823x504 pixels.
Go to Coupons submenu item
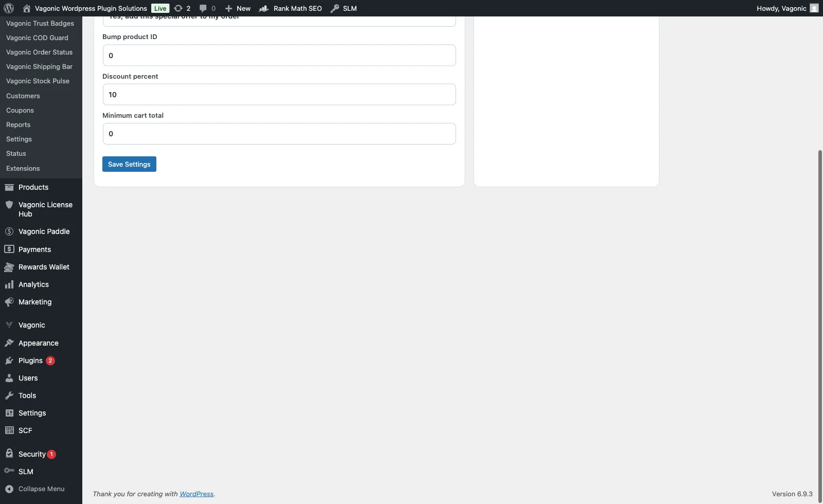pos(20,110)
